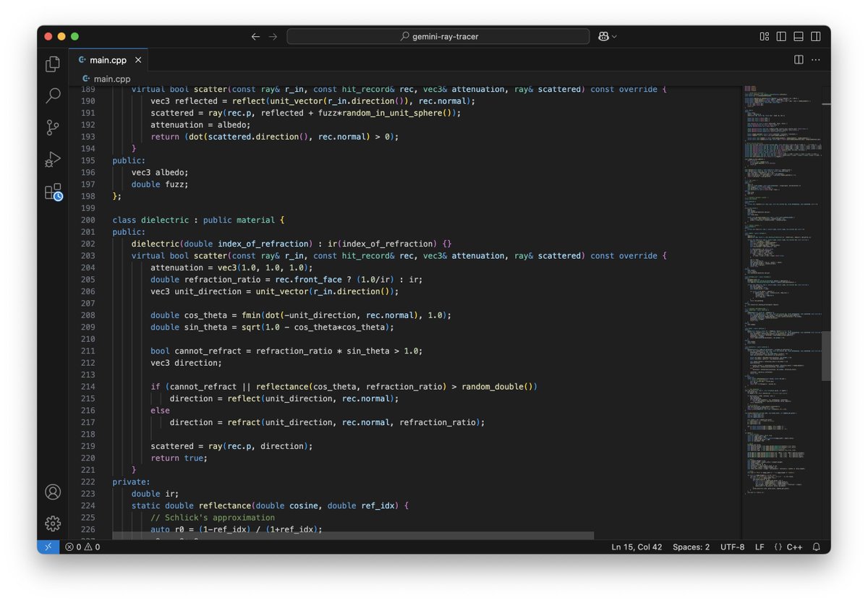Toggle the bottom panel visibility

click(798, 35)
